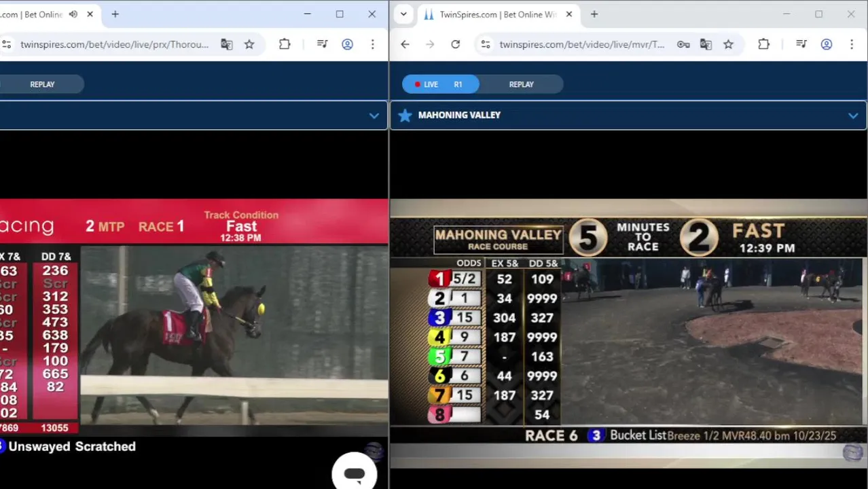
Task: Bookmark the mvr page in right window
Action: coord(728,44)
